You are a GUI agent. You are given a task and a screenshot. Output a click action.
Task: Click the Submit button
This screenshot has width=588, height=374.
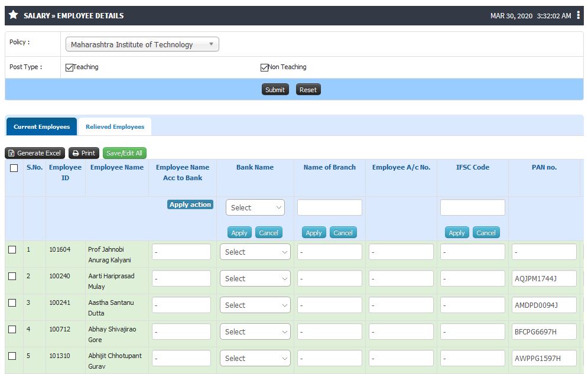[x=275, y=90]
